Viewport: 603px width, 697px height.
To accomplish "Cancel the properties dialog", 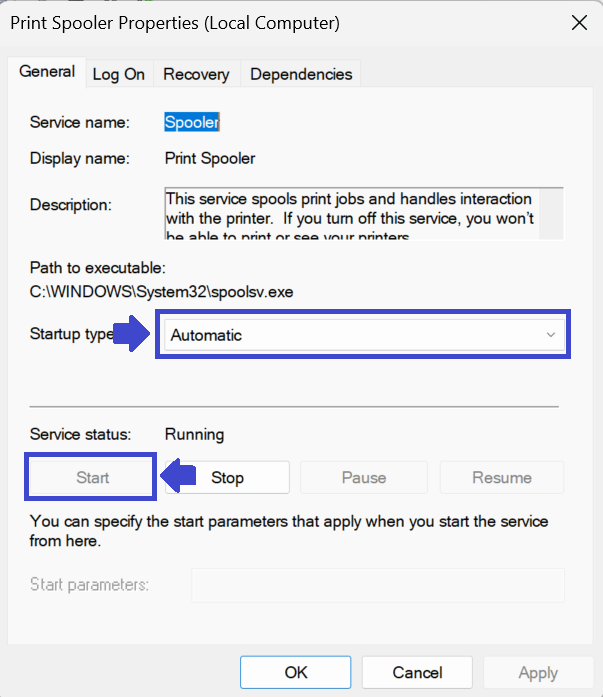I will (x=417, y=673).
